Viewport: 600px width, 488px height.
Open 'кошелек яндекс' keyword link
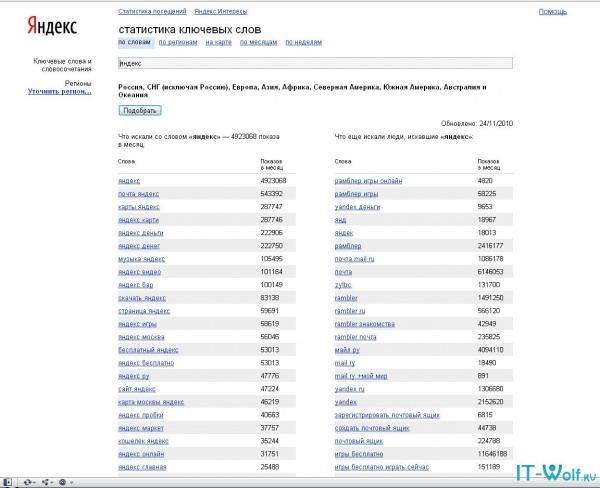tap(143, 441)
